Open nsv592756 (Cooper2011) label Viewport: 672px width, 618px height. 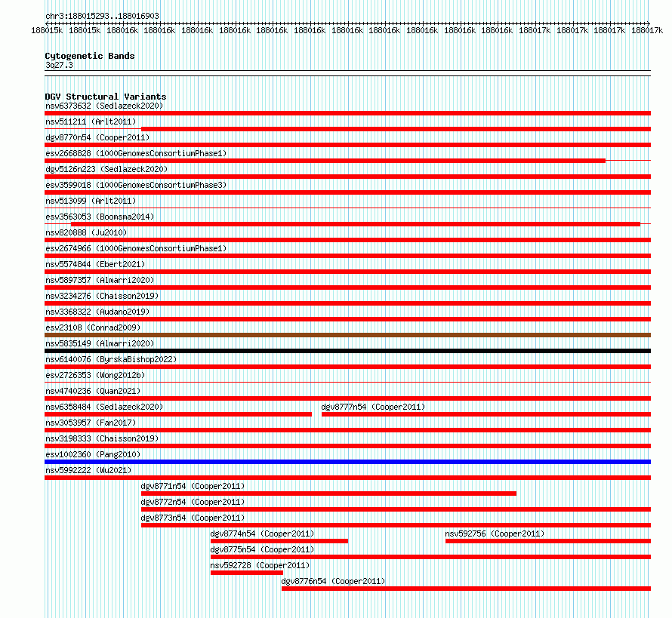coord(495,533)
